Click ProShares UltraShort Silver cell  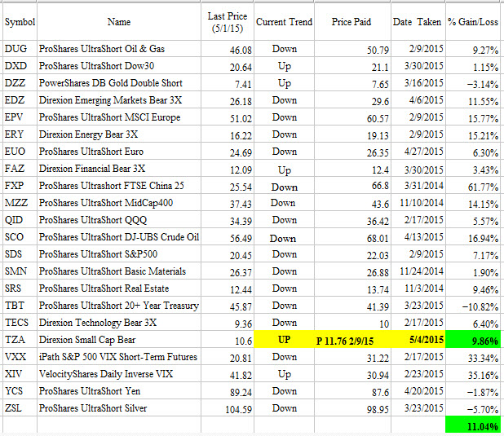119,408
